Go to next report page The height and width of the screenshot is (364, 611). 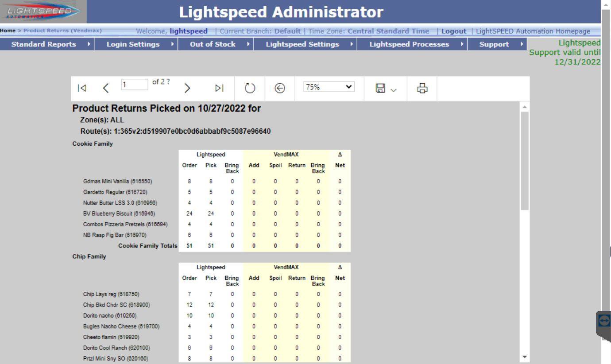click(187, 88)
